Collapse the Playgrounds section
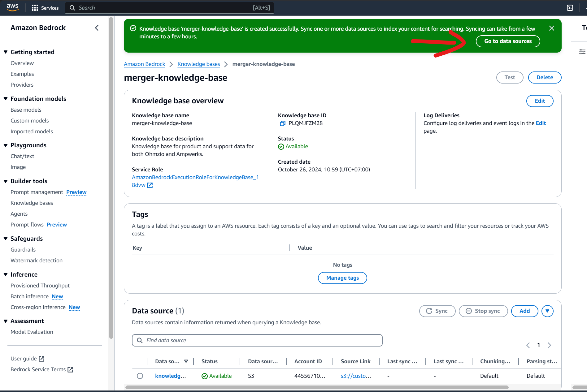The image size is (587, 392). coord(6,145)
